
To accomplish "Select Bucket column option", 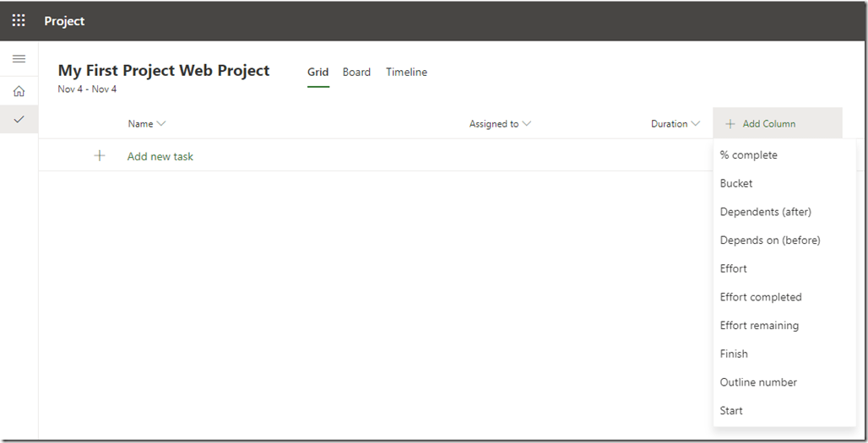I will click(736, 183).
